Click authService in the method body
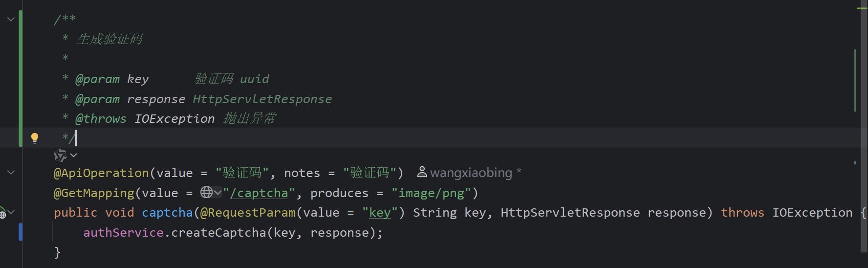868x268 pixels. click(x=123, y=233)
